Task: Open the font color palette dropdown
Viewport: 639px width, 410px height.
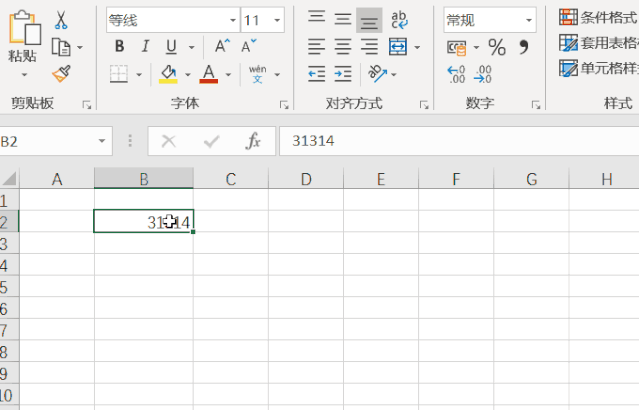Action: [x=228, y=75]
